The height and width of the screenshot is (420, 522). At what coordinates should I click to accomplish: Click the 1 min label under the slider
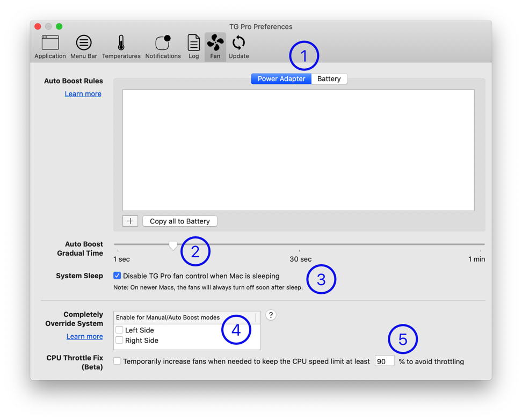[x=477, y=259]
